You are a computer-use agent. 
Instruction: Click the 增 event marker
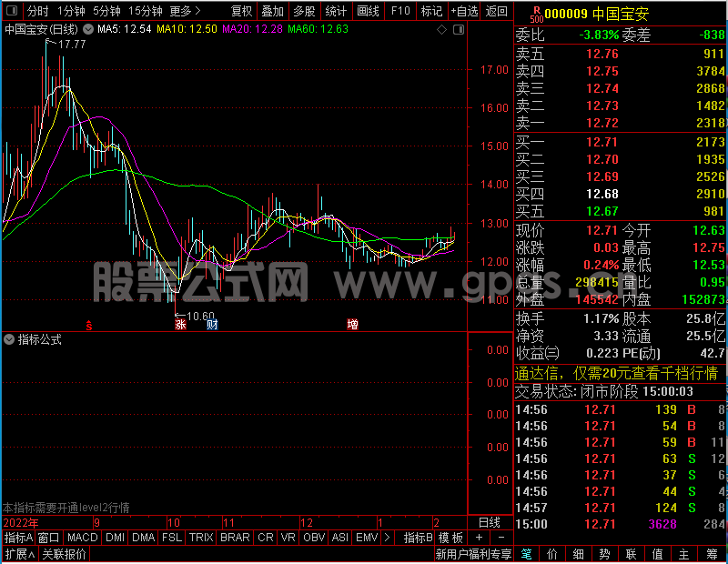353,324
